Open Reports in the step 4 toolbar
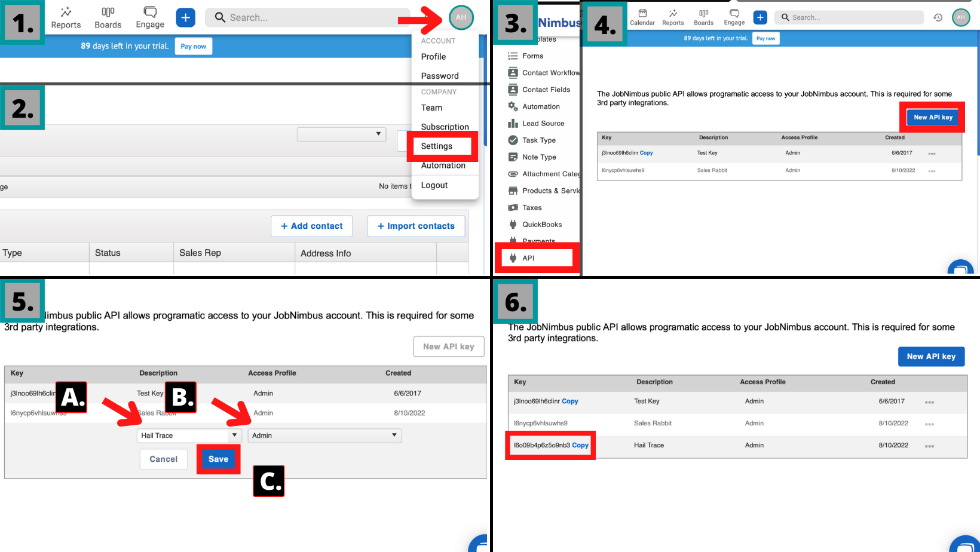Viewport: 980px width, 552px height. (x=673, y=17)
